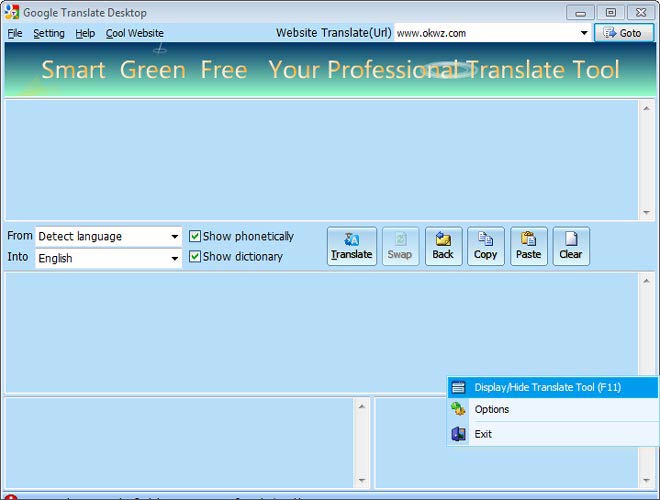Click the source text scrollbar down arrow
Image resolution: width=660 pixels, height=500 pixels.
[x=646, y=213]
